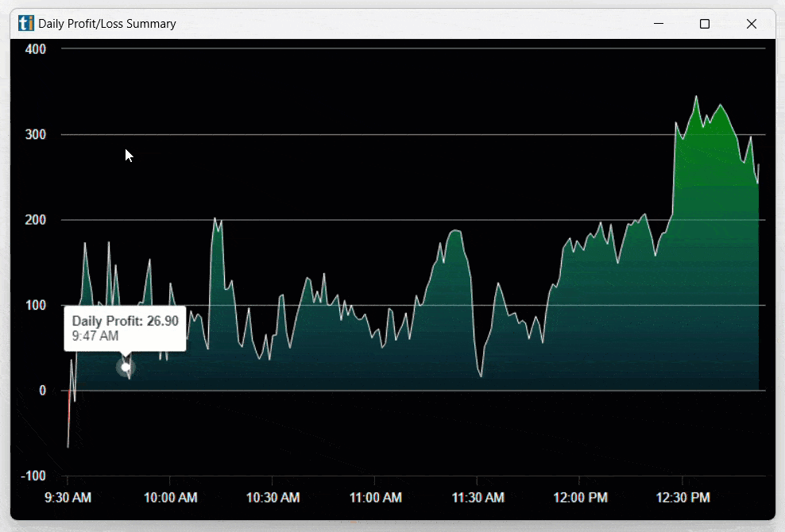Click the window title 'Daily Profit/Loss Summary'
Image resolution: width=785 pixels, height=532 pixels.
click(x=107, y=24)
